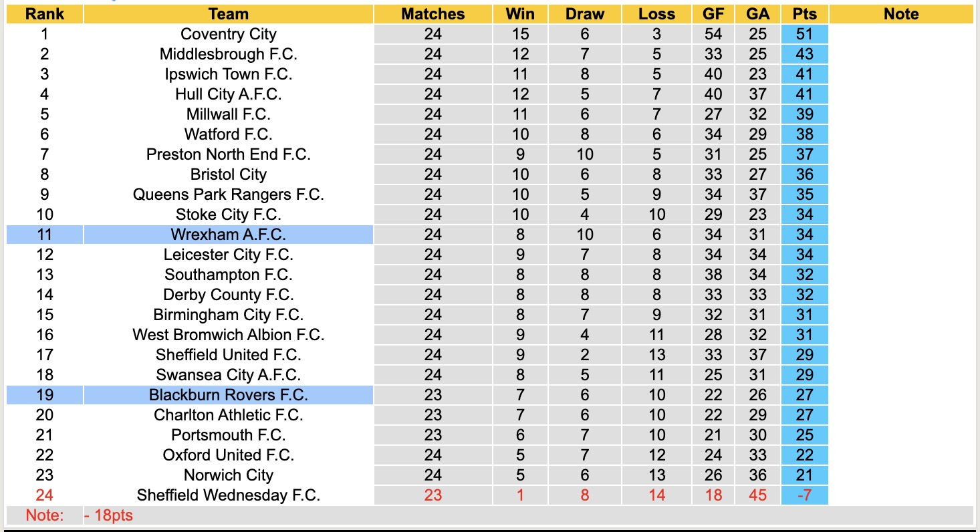The image size is (980, 532).
Task: Open Ipswich Town F.C. entry
Action: click(x=229, y=74)
